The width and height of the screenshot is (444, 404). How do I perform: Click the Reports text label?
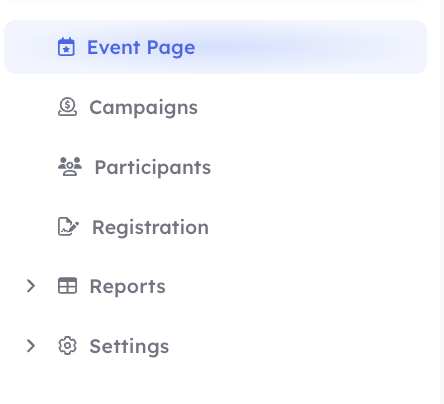(127, 287)
